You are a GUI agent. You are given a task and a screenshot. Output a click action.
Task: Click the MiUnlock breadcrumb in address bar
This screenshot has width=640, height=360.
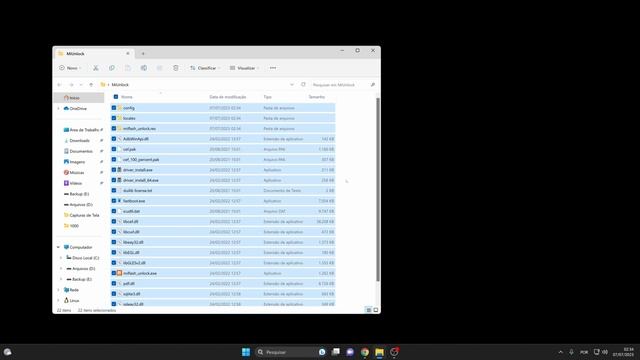pos(120,84)
